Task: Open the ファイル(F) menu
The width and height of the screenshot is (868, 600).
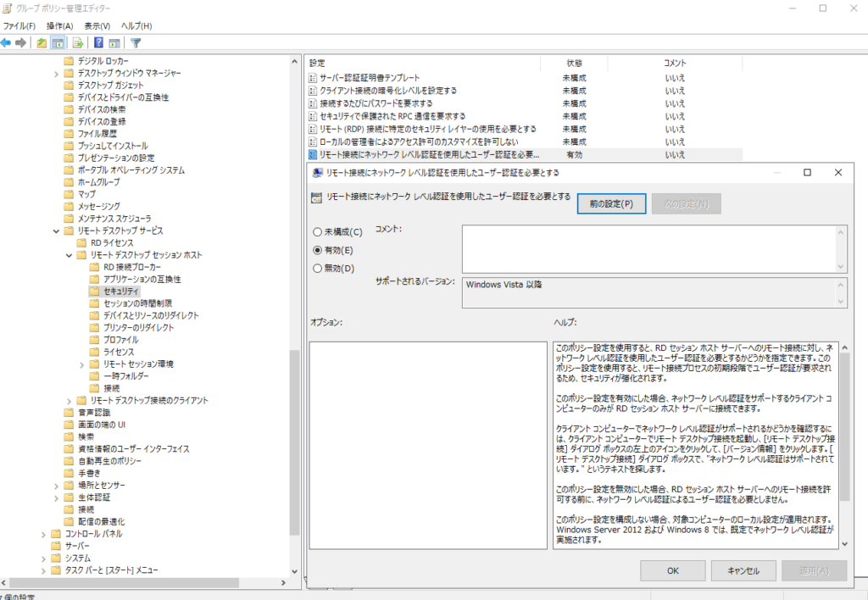Action: tap(19, 26)
